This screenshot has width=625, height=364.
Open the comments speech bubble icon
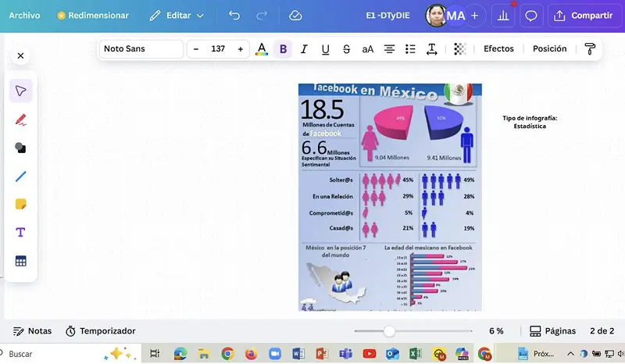[531, 15]
